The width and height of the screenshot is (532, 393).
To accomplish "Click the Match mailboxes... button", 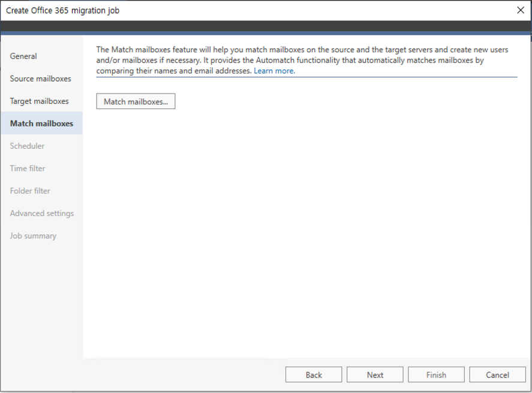I will pyautogui.click(x=136, y=101).
